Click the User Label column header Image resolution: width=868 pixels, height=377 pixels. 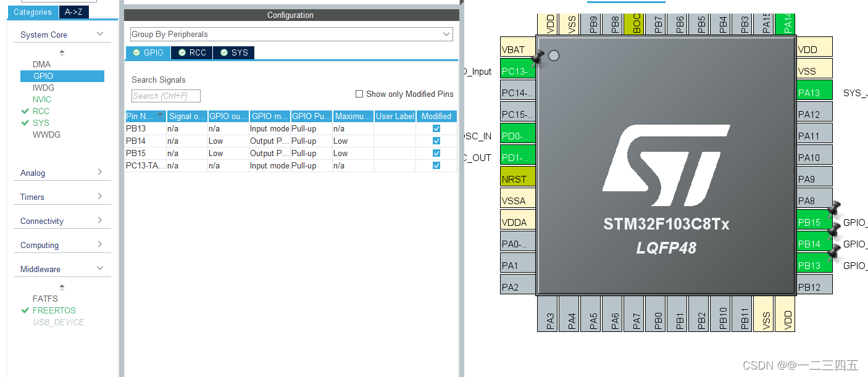point(395,116)
